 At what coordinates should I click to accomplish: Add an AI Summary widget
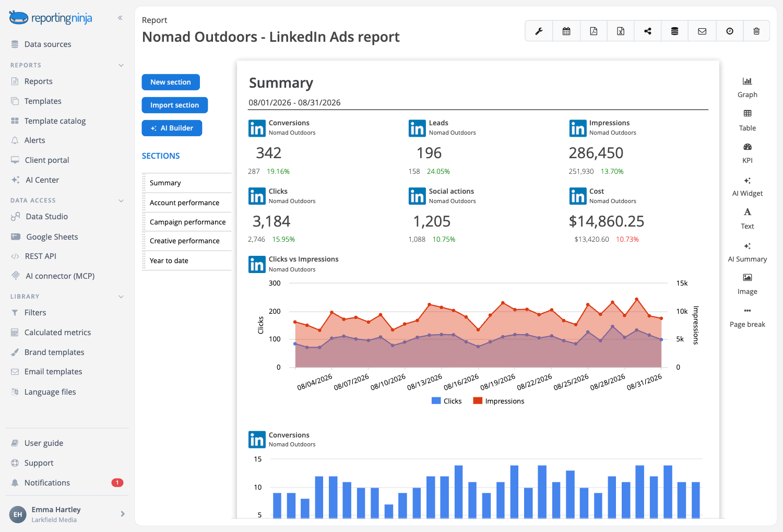point(748,252)
